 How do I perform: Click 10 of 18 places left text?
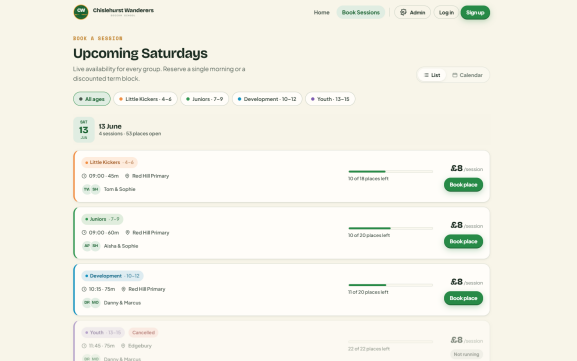[368, 179]
